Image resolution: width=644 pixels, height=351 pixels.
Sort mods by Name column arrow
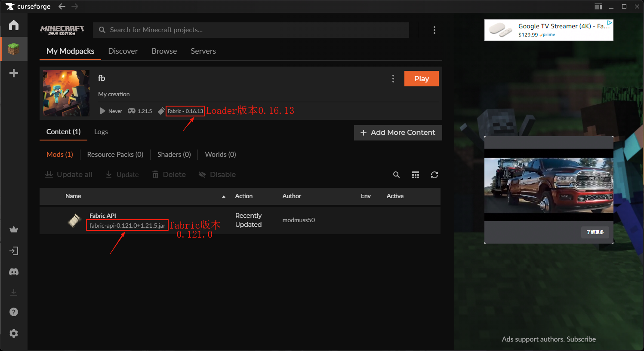click(224, 196)
